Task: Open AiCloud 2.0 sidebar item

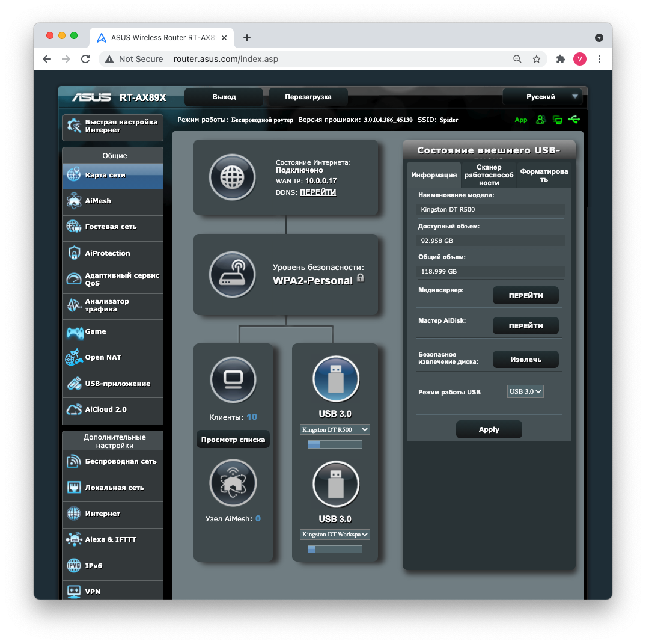Action: pyautogui.click(x=113, y=410)
